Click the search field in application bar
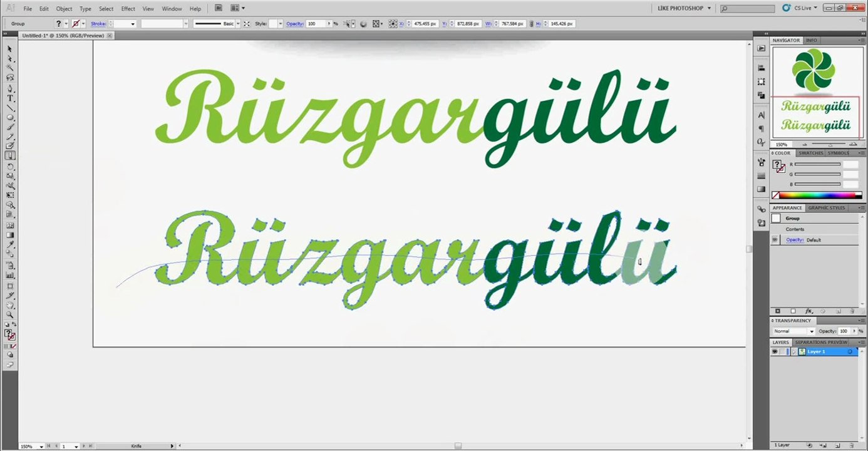The height and width of the screenshot is (451, 868). (x=749, y=9)
